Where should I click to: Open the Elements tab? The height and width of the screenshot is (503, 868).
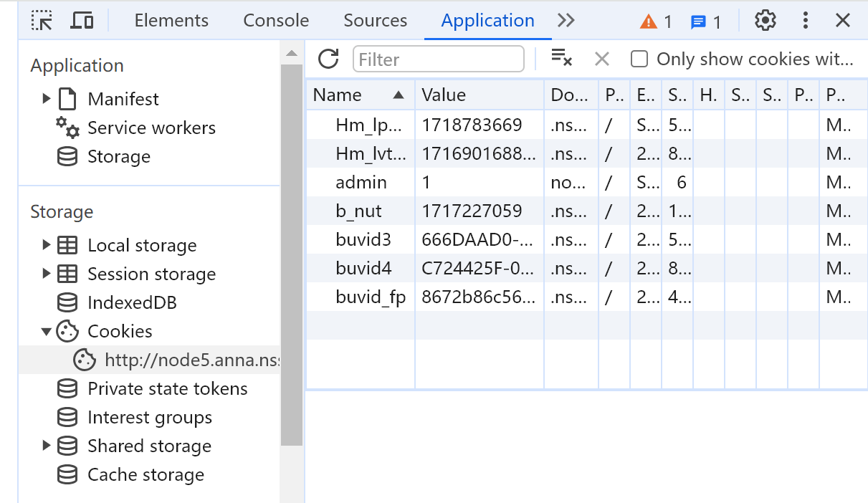pyautogui.click(x=171, y=21)
